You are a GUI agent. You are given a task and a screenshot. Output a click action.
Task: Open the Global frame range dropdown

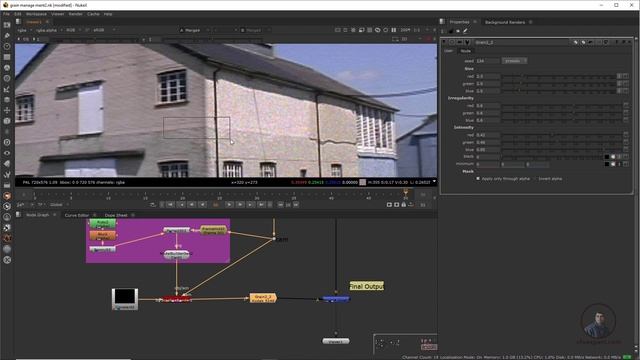pyautogui.click(x=59, y=204)
